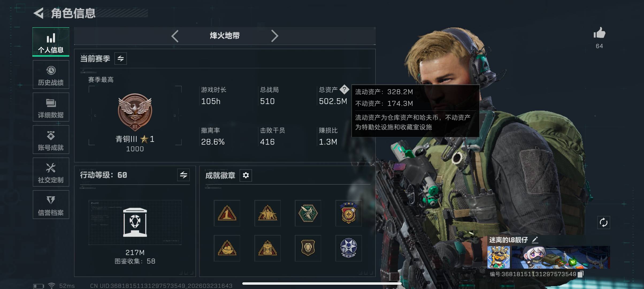Toggle the 行动等级 swap button
The height and width of the screenshot is (289, 644).
183,175
